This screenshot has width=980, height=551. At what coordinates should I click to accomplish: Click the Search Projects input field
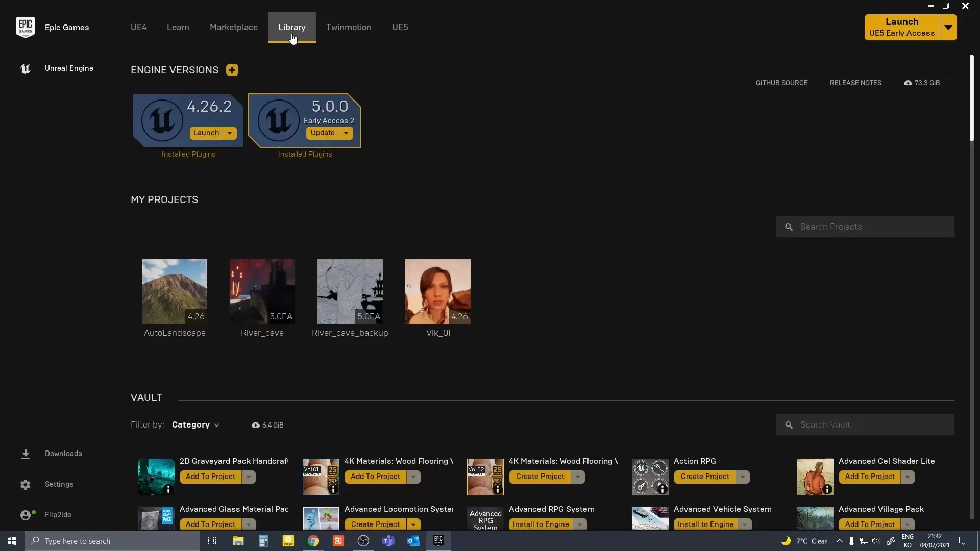[x=873, y=227]
